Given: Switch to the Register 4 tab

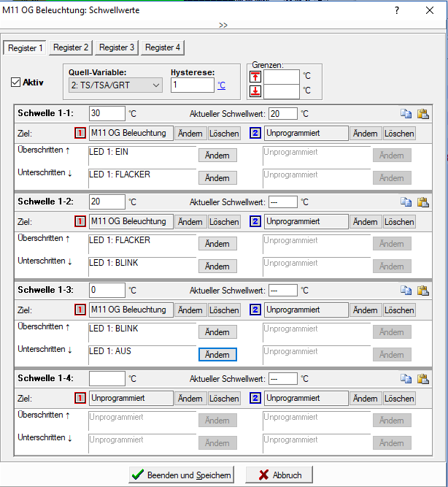Looking at the screenshot, I should tap(163, 47).
